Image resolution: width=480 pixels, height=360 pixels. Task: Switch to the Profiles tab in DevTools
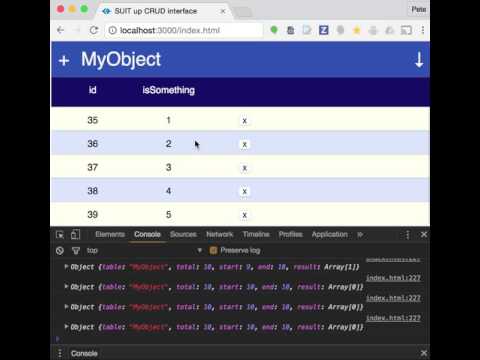click(291, 234)
